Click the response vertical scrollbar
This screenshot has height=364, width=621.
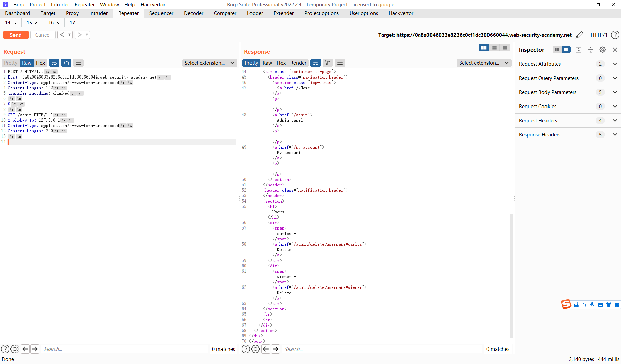click(512, 276)
